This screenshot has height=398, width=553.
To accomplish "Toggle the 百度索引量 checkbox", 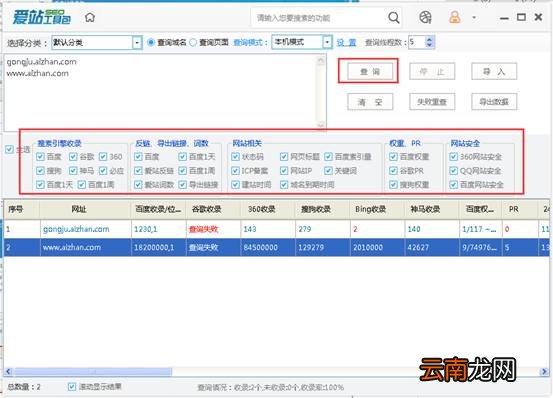I will 328,157.
